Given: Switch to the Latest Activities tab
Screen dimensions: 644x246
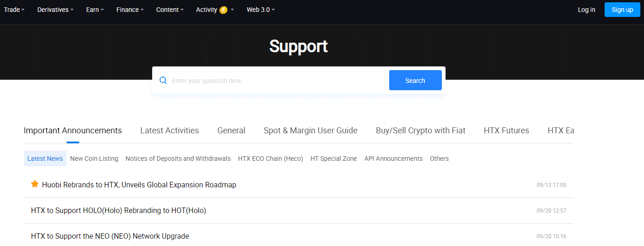Looking at the screenshot, I should (170, 131).
